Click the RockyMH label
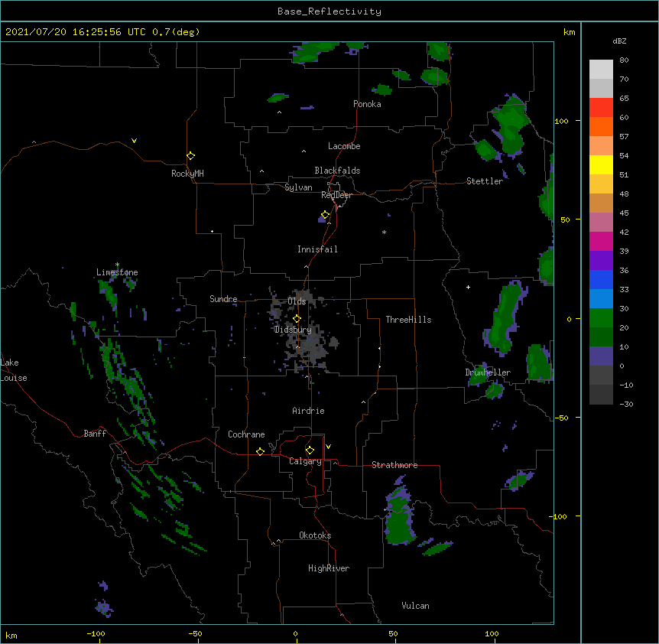 pyautogui.click(x=187, y=174)
